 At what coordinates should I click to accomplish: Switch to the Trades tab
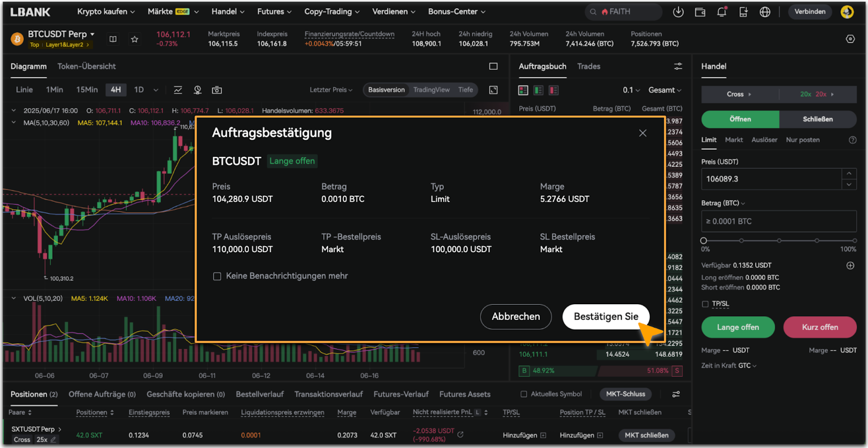589,66
